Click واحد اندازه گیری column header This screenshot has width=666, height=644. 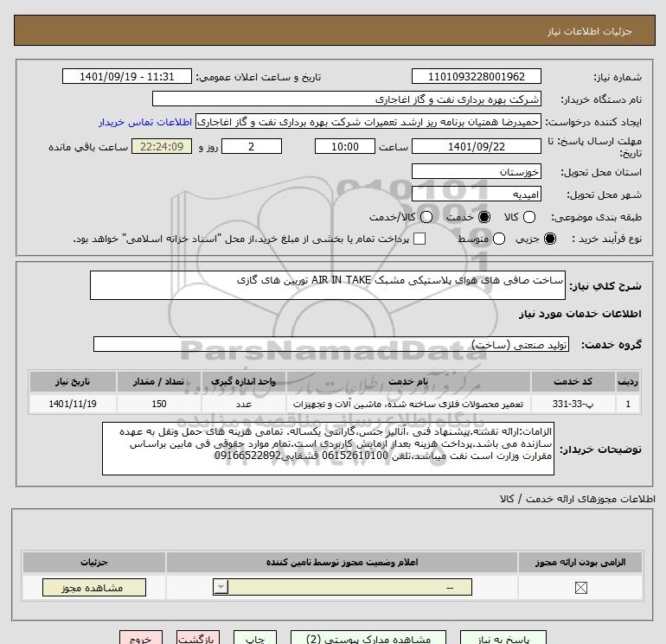243,381
